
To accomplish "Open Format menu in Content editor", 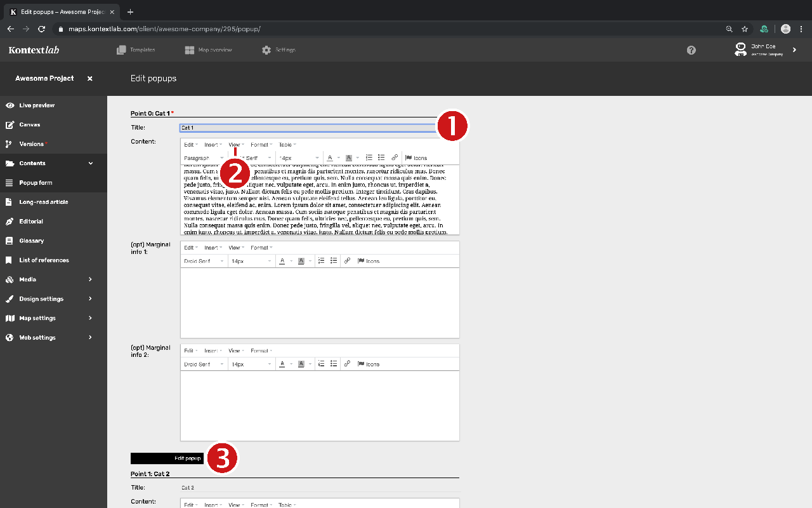I will tap(261, 145).
